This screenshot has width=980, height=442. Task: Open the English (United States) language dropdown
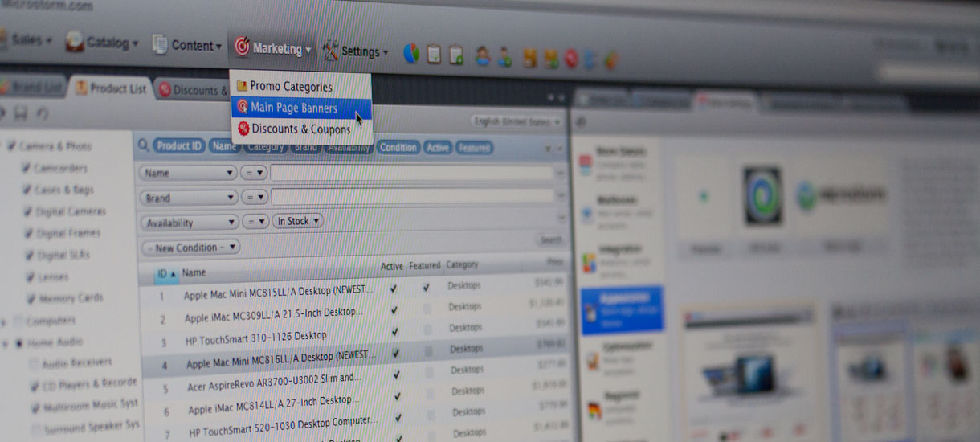point(517,121)
